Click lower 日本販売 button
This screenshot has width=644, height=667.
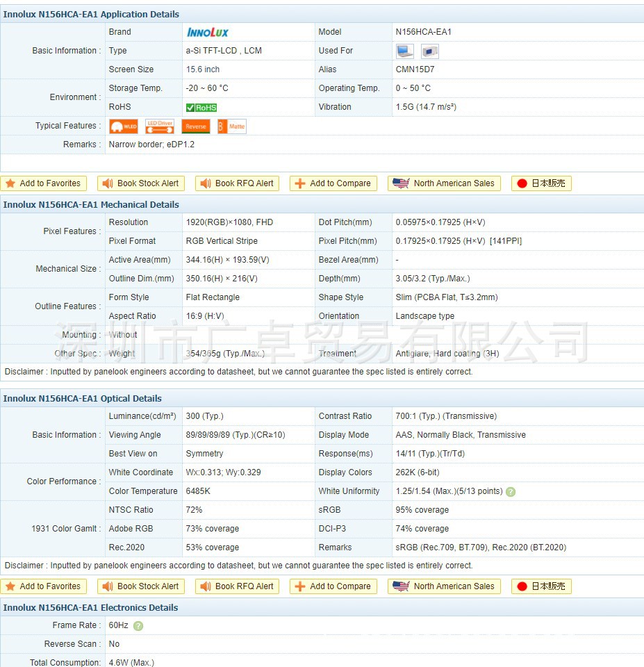(x=541, y=586)
